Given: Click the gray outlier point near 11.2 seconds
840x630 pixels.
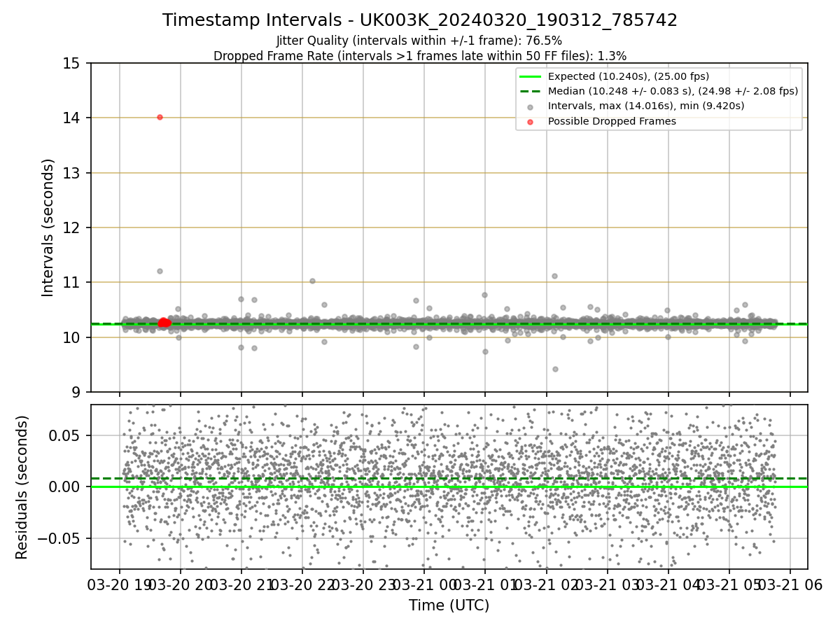Looking at the screenshot, I should [160, 271].
